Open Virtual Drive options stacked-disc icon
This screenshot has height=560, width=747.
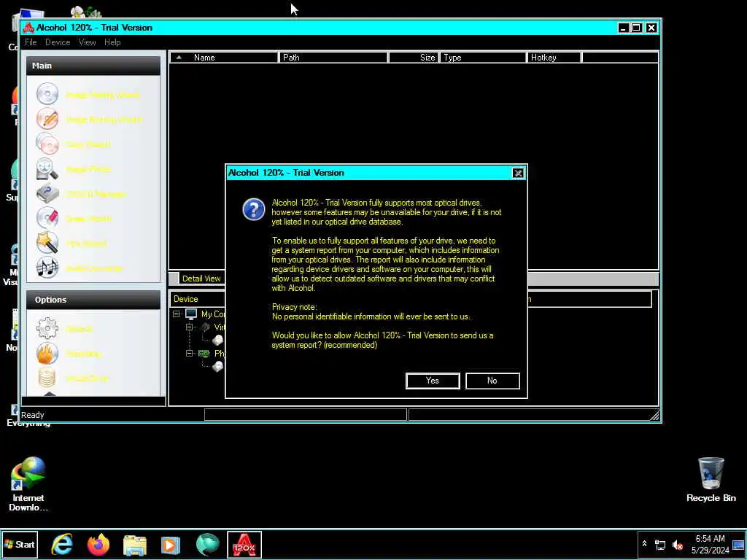(47, 378)
